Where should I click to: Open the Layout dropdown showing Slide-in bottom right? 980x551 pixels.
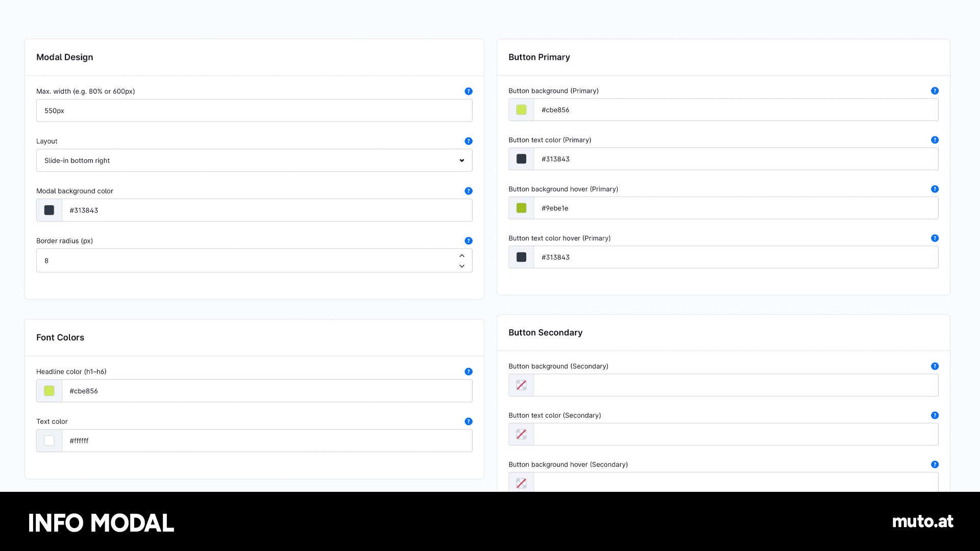pos(254,160)
